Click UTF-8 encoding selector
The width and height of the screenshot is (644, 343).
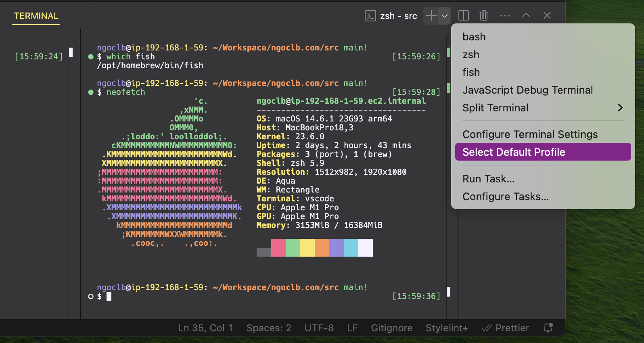[x=319, y=328]
